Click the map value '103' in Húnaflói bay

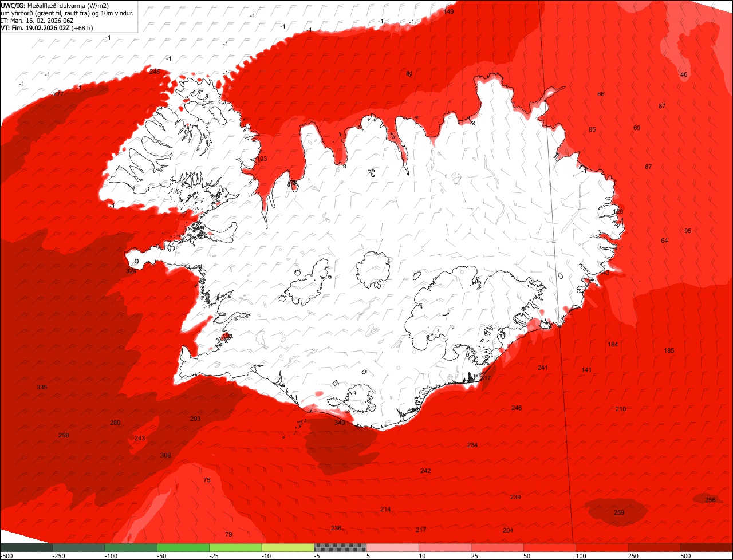tap(262, 159)
